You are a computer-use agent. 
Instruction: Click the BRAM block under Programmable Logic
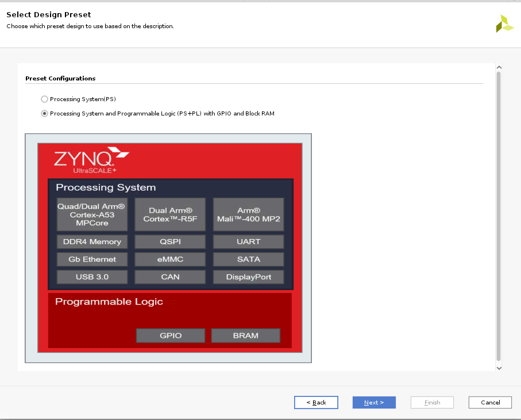pos(245,336)
